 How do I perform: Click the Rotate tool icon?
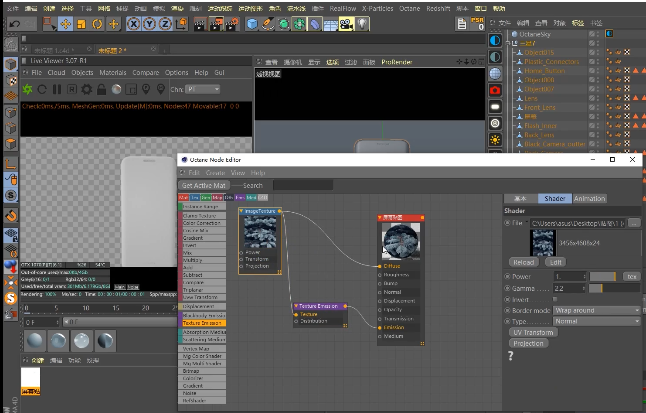coord(97,24)
